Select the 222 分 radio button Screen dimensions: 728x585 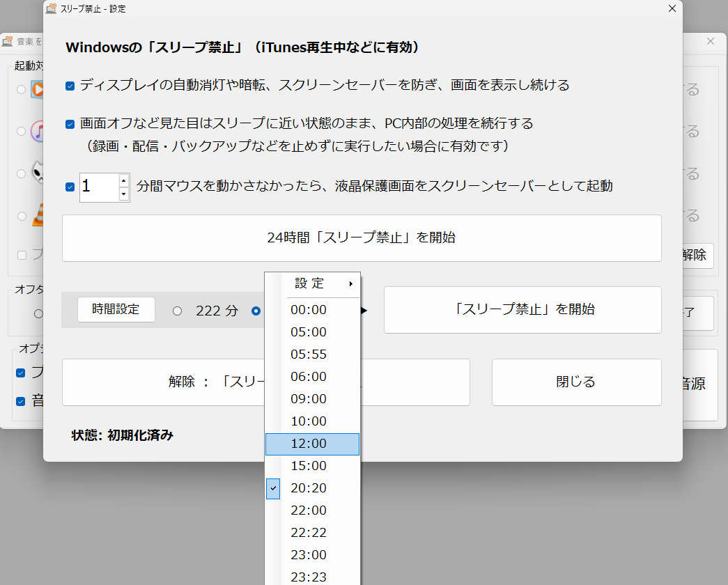click(x=178, y=311)
